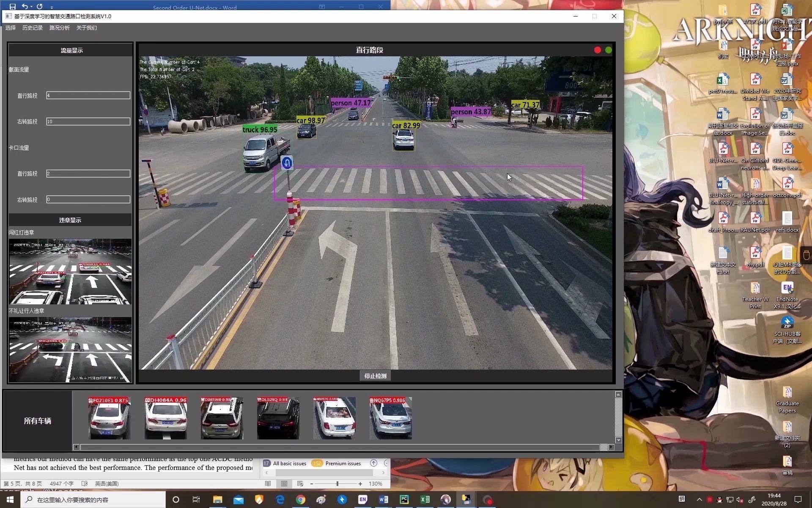Open the 闯红灯违章 violation thumbnail

tap(70, 271)
